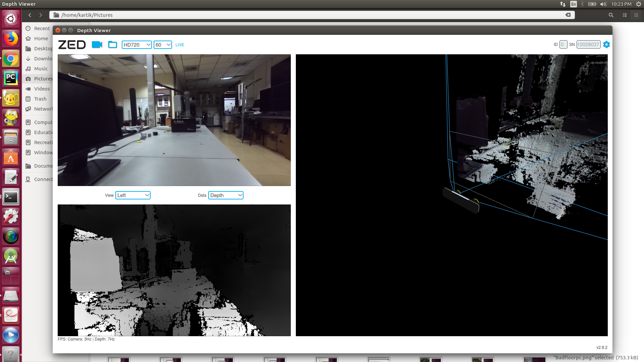Open the View dropdown showing Left
644x362 pixels.
(133, 195)
